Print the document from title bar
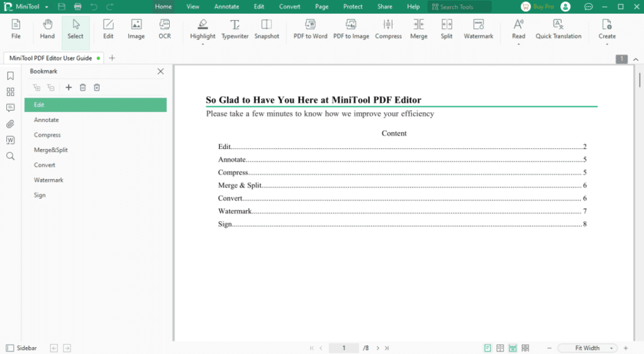 click(77, 6)
